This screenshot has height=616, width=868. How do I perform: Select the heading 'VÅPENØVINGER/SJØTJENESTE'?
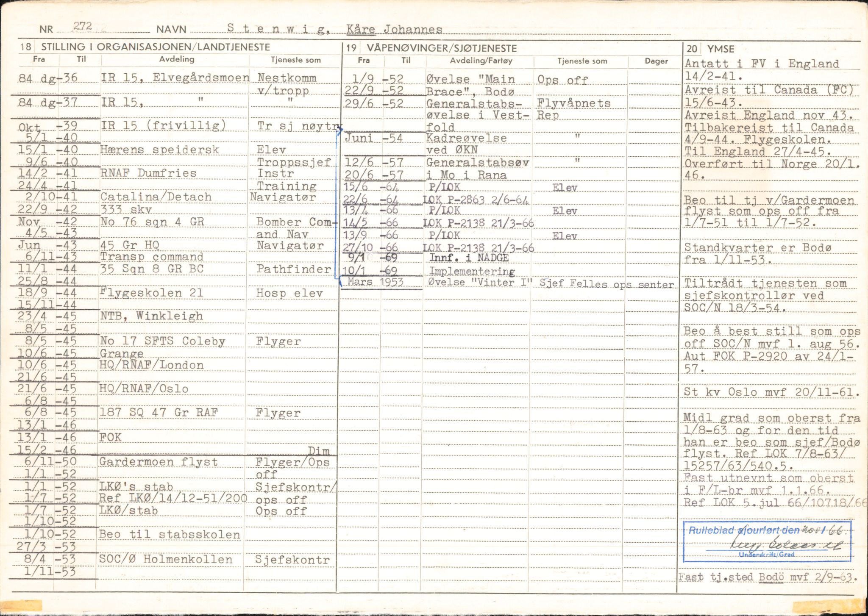click(x=442, y=48)
